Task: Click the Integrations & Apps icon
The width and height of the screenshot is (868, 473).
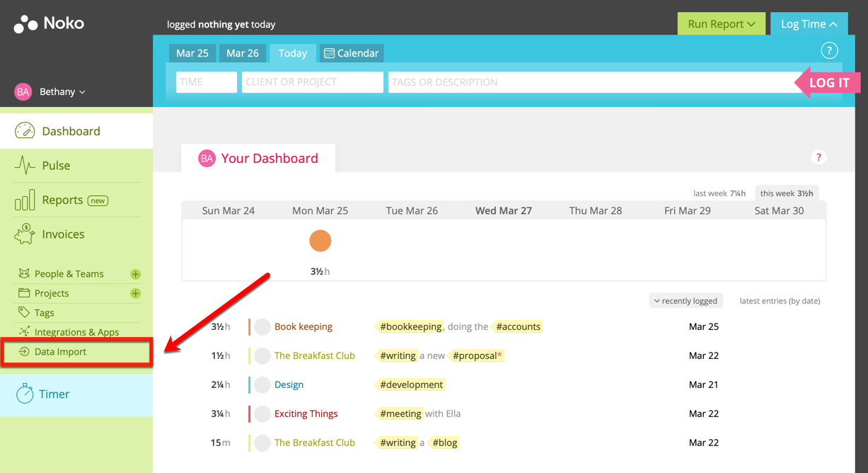Action: 24,331
